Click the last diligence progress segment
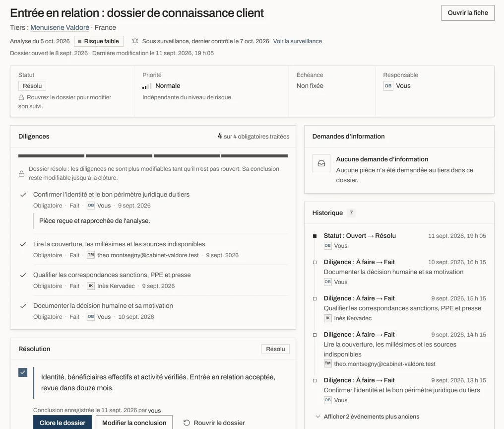 click(x=254, y=156)
